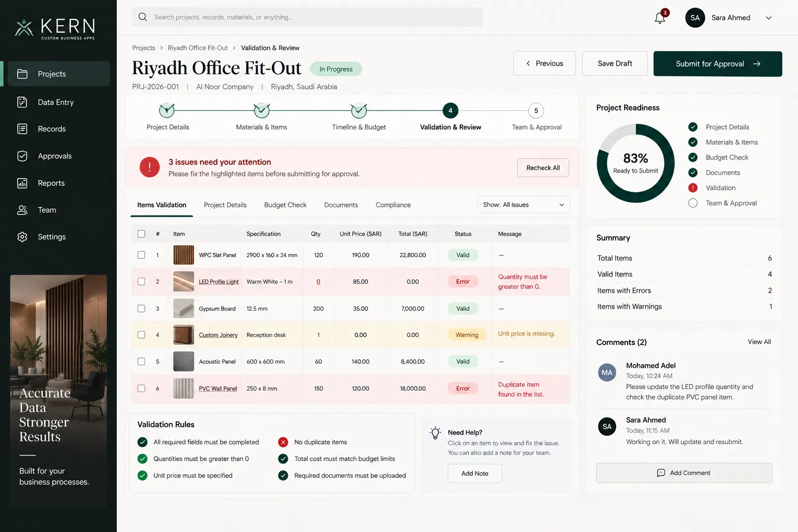The width and height of the screenshot is (798, 532).
Task: Click Submit for Approval button
Action: 717,64
